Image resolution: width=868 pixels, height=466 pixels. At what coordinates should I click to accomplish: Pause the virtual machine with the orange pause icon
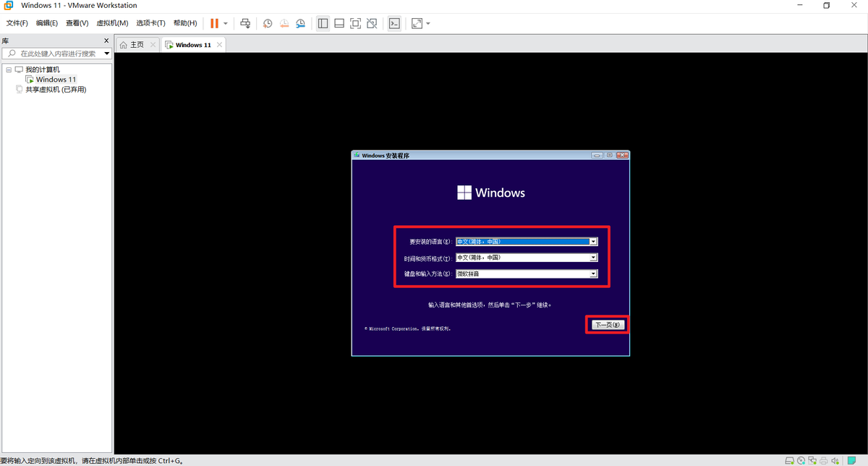[214, 23]
